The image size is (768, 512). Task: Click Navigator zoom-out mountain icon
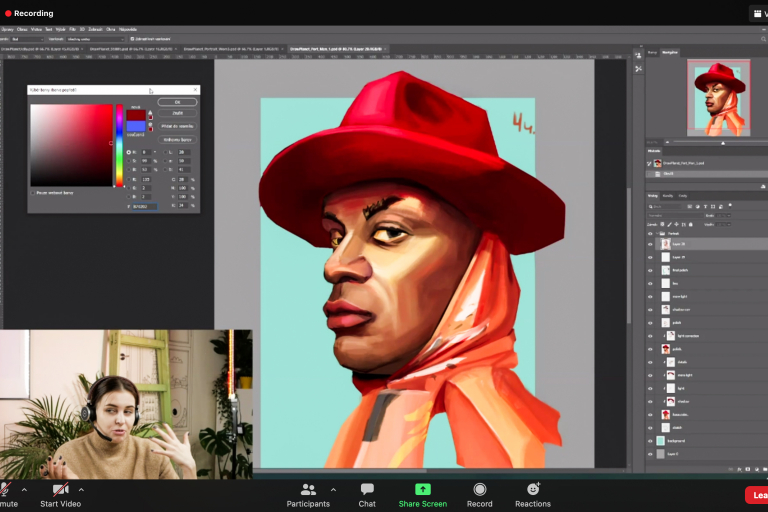point(668,142)
